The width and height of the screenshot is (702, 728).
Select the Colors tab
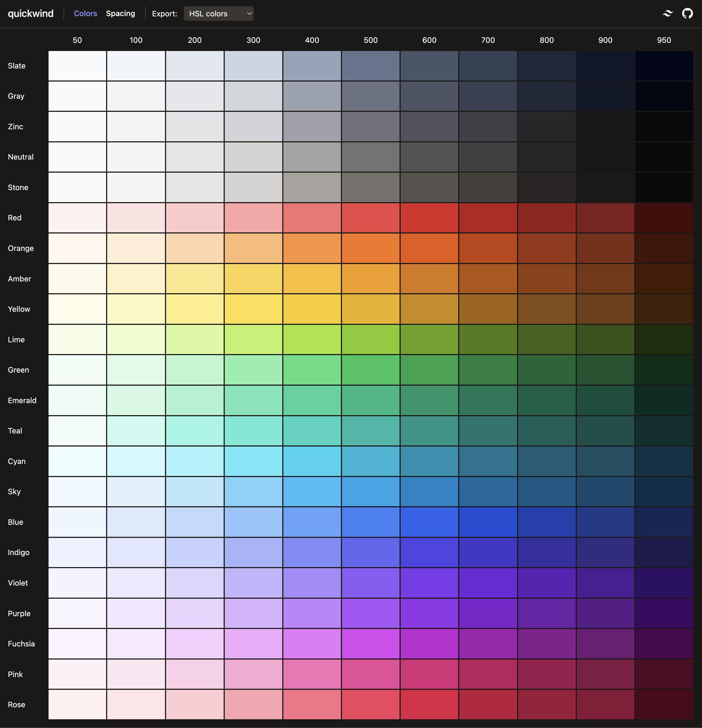pyautogui.click(x=85, y=13)
